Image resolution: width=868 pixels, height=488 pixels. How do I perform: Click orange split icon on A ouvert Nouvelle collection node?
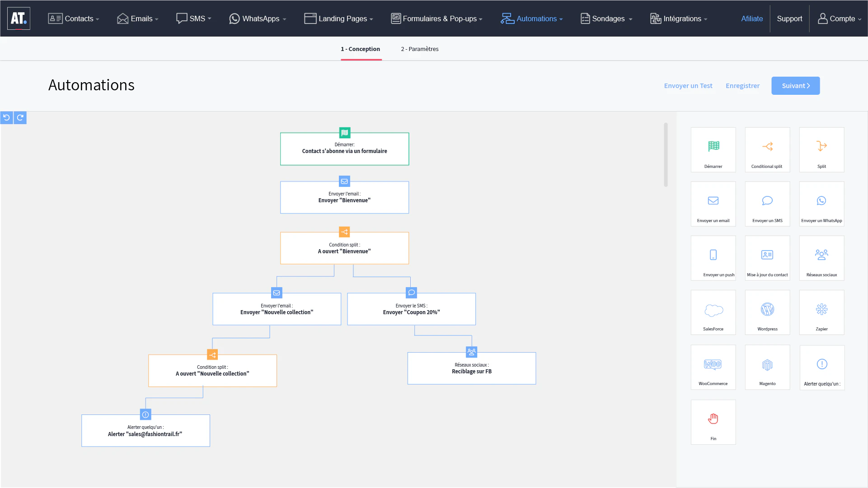point(212,355)
